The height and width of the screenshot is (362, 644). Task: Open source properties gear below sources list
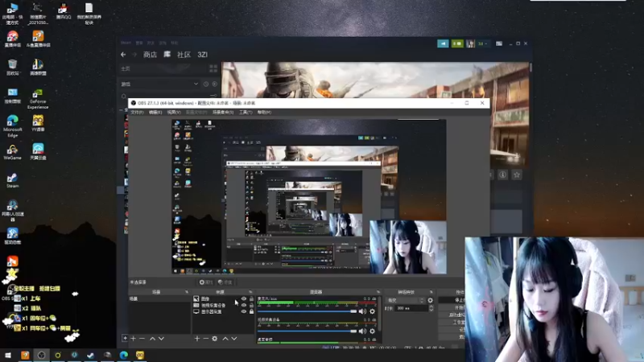pos(214,339)
